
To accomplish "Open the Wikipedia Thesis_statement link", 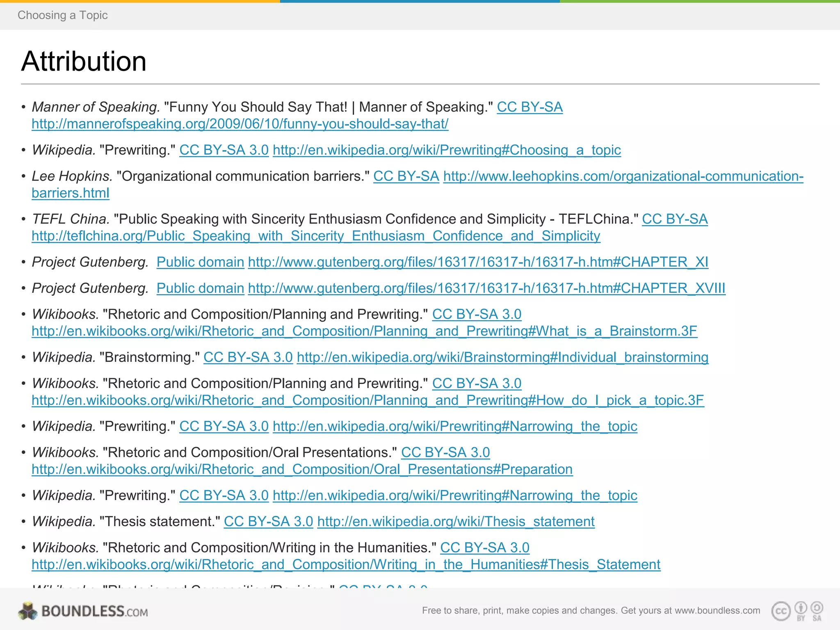I will coord(456,522).
